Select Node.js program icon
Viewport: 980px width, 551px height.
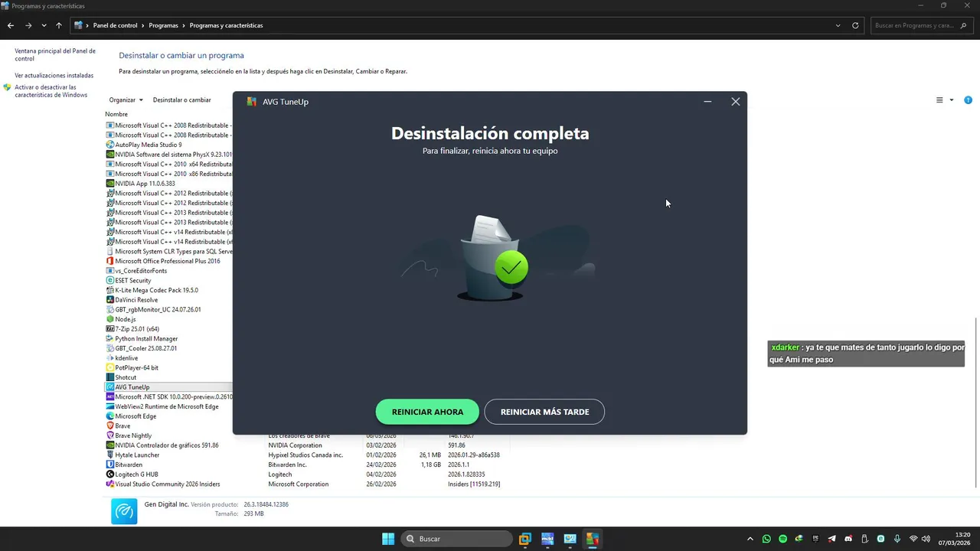coord(109,319)
